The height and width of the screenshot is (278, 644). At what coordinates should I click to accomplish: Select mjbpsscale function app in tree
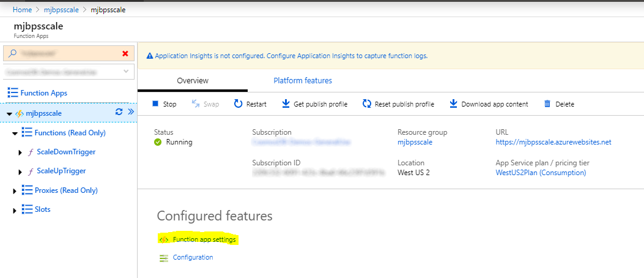click(44, 113)
